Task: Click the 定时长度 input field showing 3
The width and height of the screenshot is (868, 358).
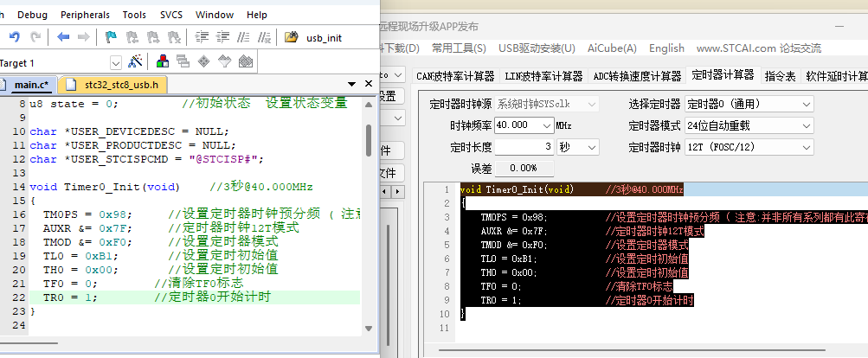Action: 524,147
